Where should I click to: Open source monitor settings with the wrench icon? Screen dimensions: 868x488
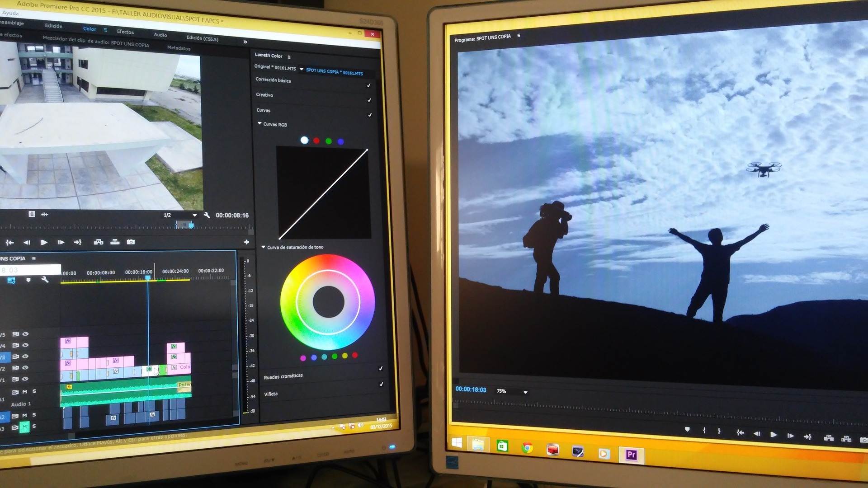click(208, 216)
